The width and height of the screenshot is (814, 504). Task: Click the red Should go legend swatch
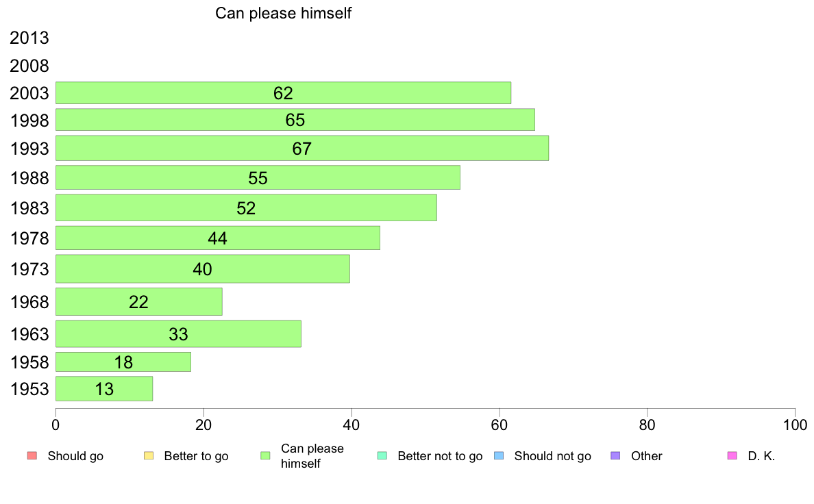click(x=32, y=456)
